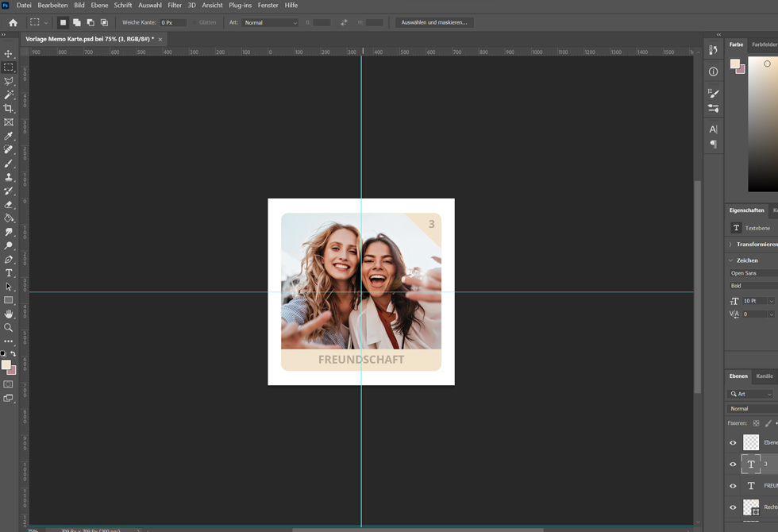Toggle the lock image pixels brush option

point(768,423)
